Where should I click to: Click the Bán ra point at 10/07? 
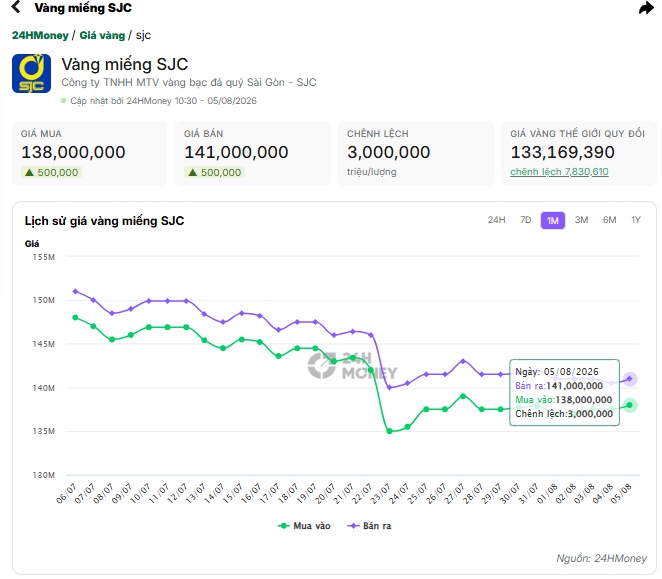point(149,301)
